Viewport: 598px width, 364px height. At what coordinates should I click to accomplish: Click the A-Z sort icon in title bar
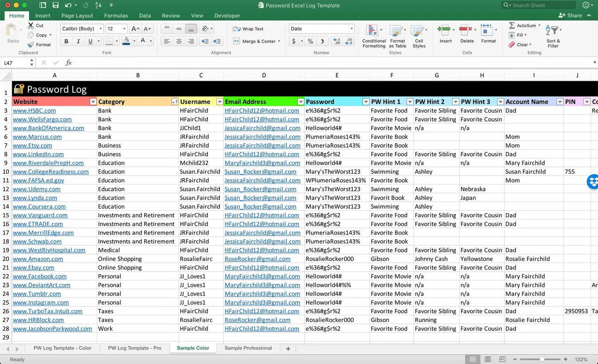click(x=98, y=5)
